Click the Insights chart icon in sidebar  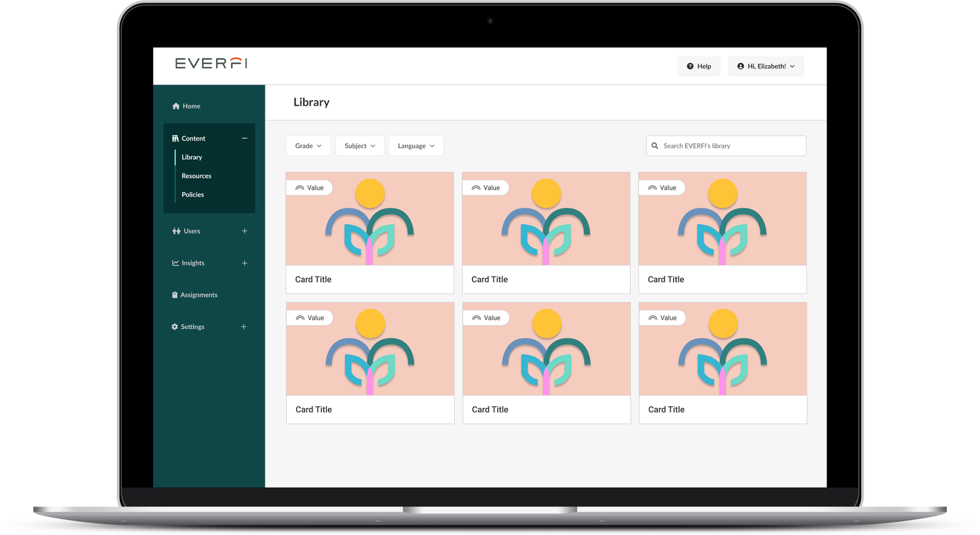click(175, 263)
